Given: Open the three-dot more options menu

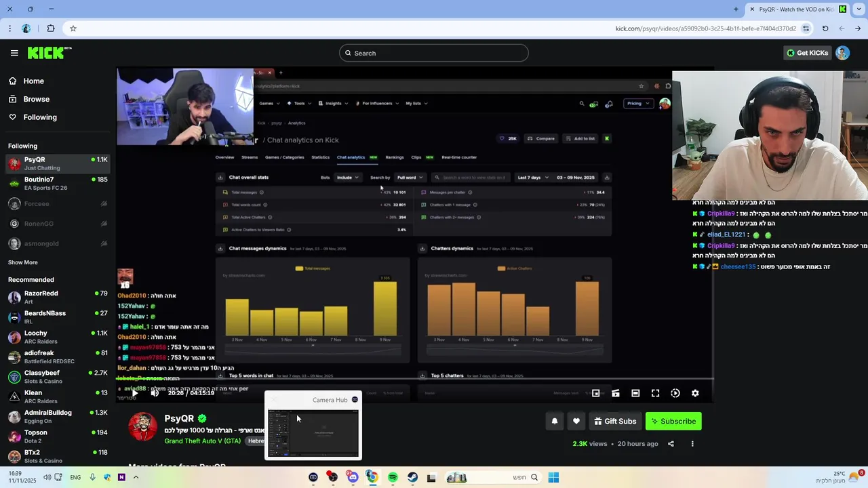Looking at the screenshot, I should [x=692, y=444].
